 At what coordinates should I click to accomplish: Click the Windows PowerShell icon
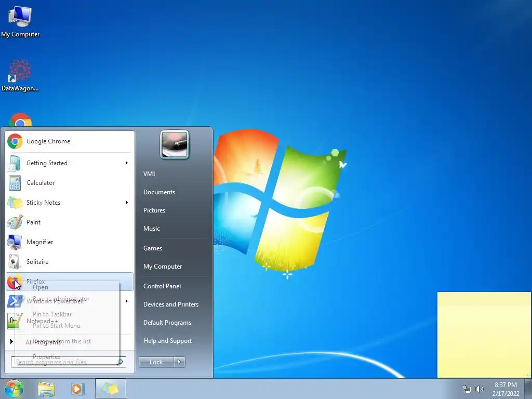14,301
